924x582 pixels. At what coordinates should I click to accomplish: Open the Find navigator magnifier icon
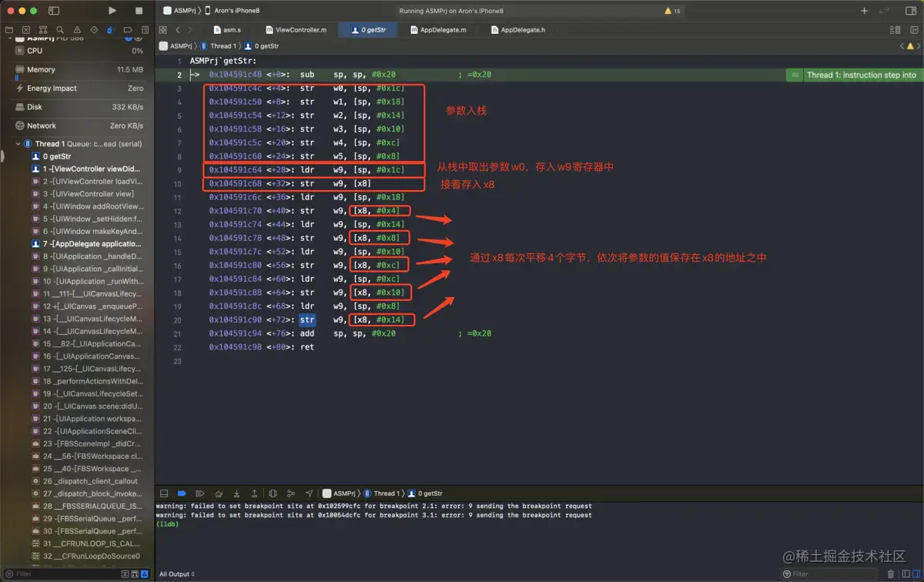coord(60,30)
